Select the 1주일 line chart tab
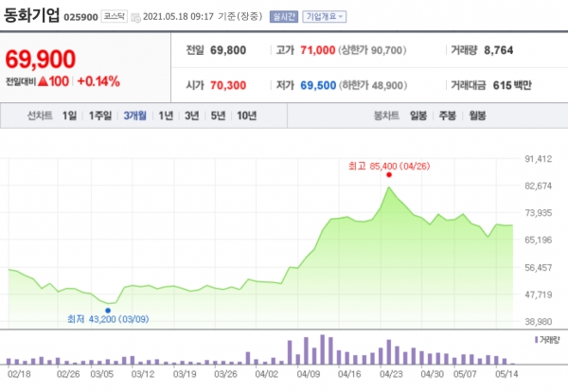Screen dimensions: 568x392 click(100, 116)
